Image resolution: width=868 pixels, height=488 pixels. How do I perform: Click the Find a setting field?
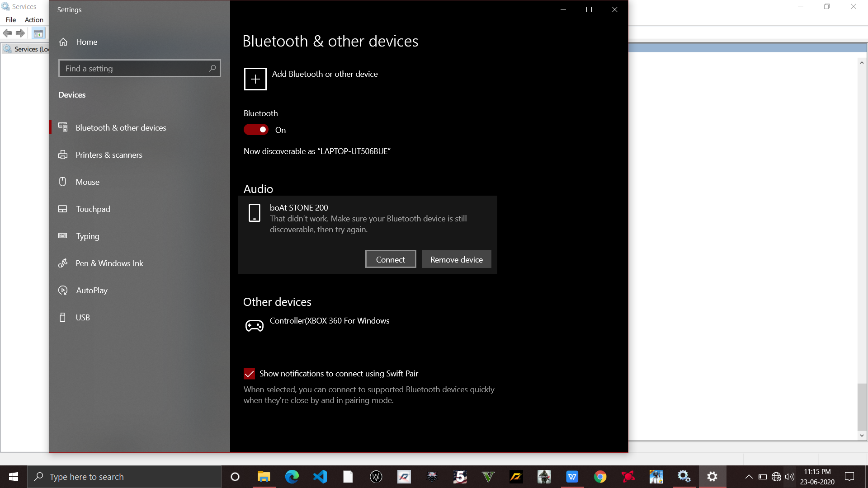tap(139, 69)
